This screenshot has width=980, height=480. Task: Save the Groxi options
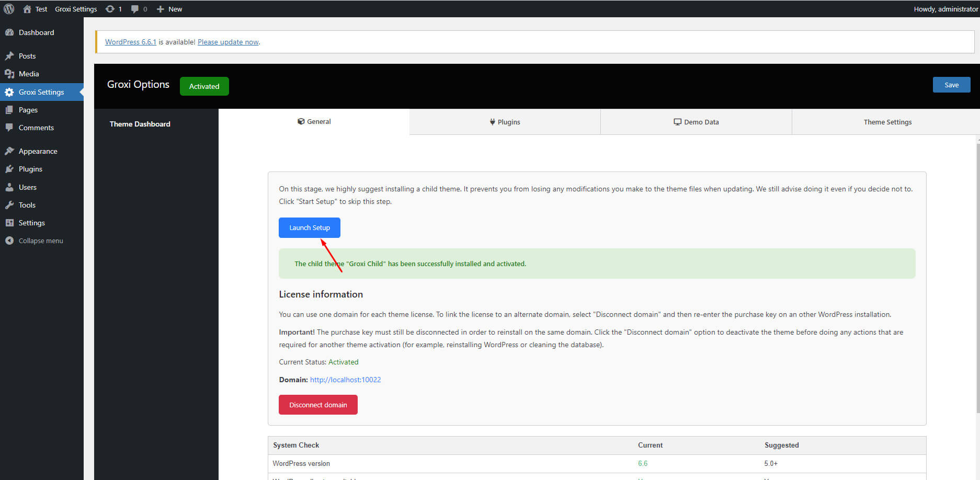pyautogui.click(x=951, y=85)
